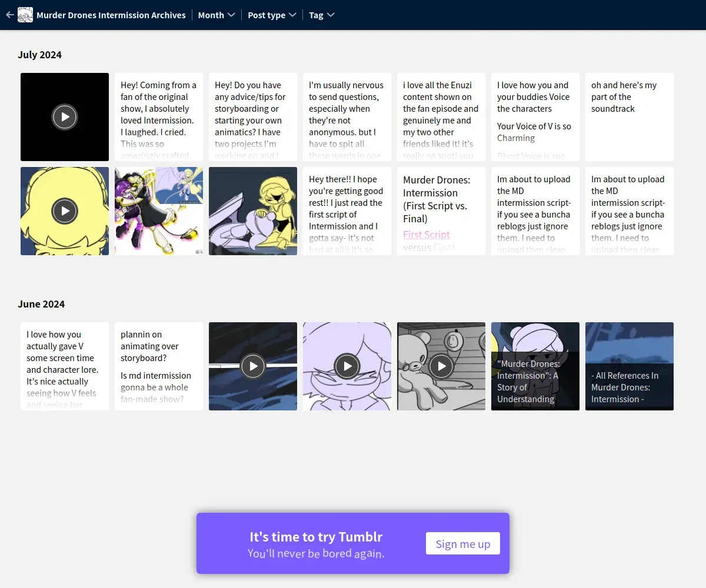Viewport: 706px width, 588px height.
Task: Play the teddy bear storyboard video
Action: [x=441, y=366]
